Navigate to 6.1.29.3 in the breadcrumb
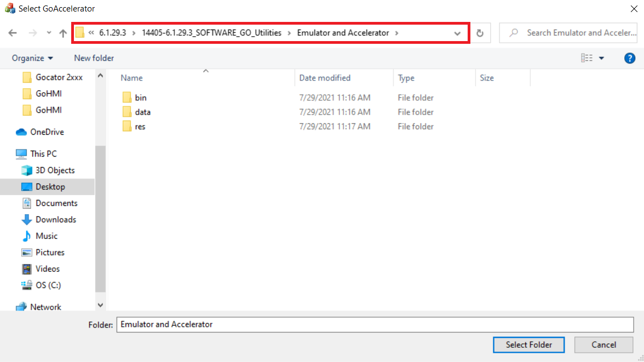 [113, 33]
